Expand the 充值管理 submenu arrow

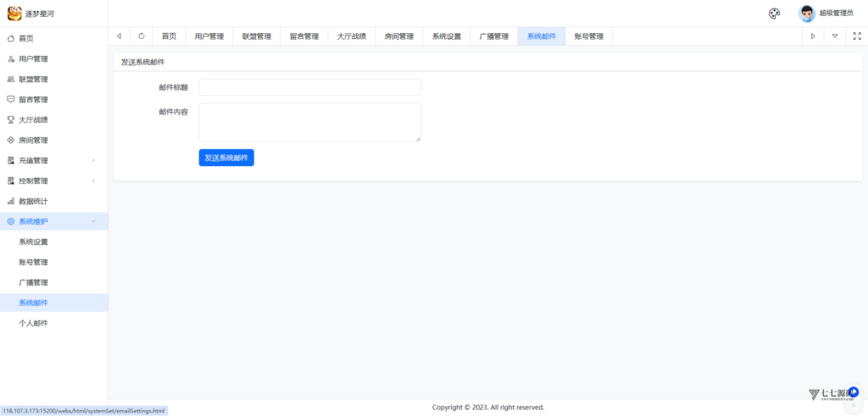93,160
